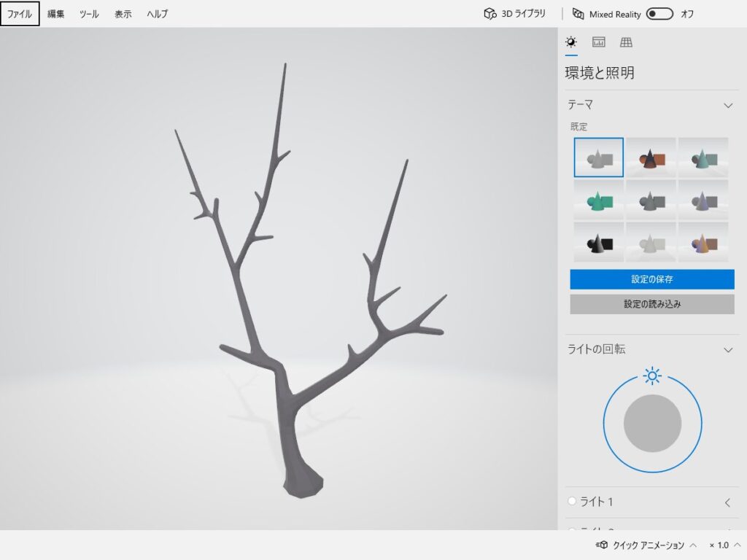Collapse the テーマ section chevron

tap(727, 105)
